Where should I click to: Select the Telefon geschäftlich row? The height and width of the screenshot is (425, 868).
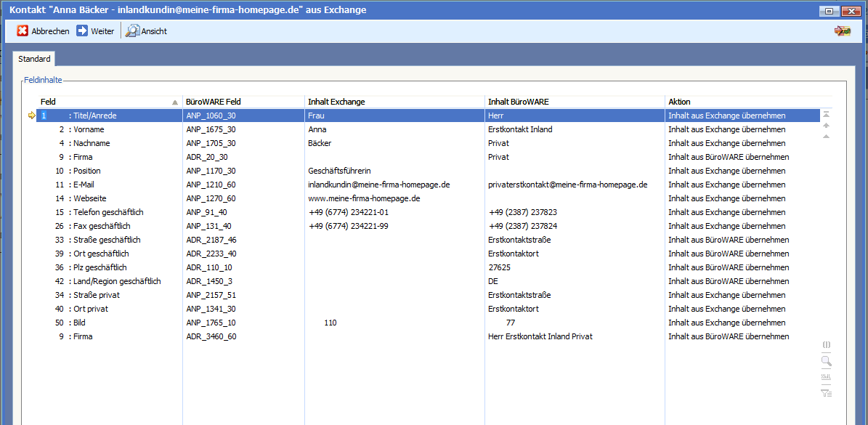pyautogui.click(x=108, y=212)
